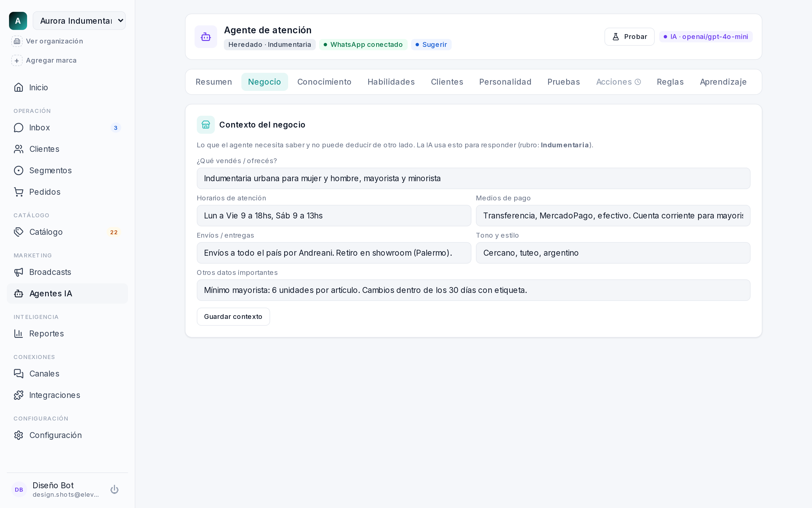Screen dimensions: 812x508
Task: Click the Catálogo count badge 22
Action: coord(114,232)
